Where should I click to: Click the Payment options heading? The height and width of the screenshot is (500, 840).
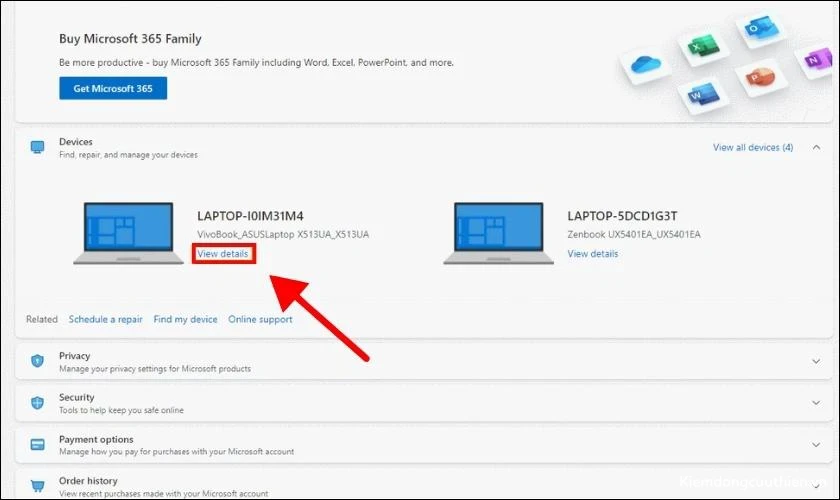click(96, 439)
